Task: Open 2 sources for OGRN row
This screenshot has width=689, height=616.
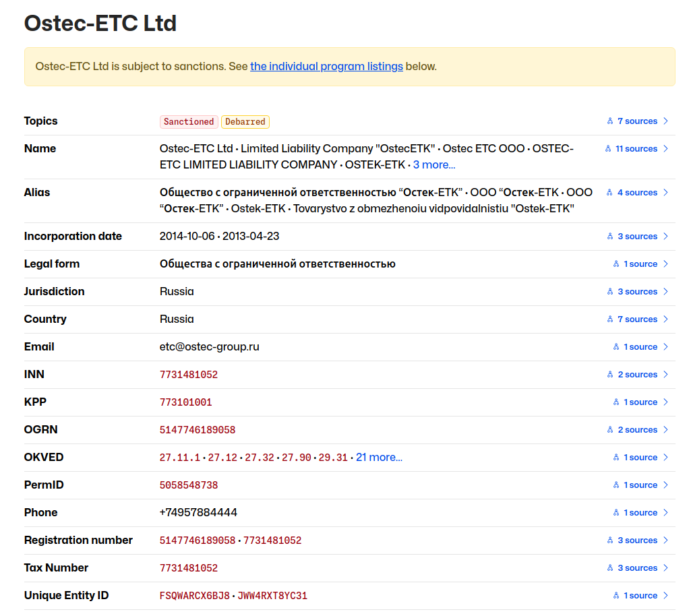Action: pos(637,430)
